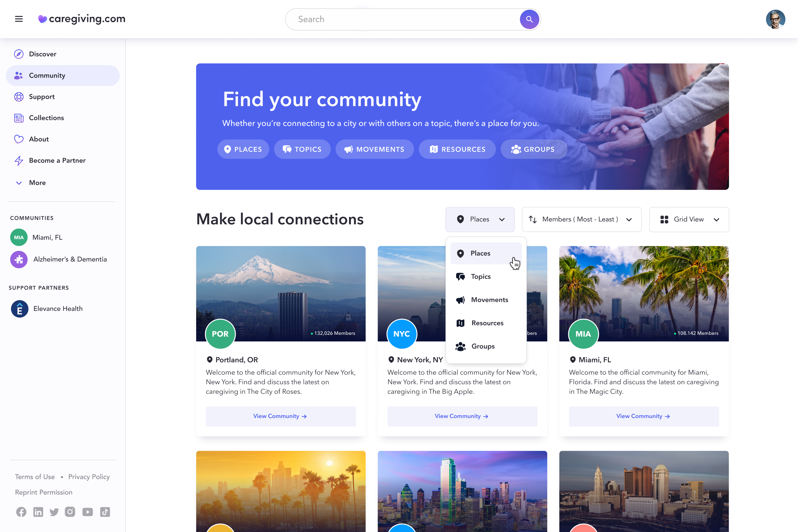Viewport: 798px width, 532px height.
Task: Click the MIA badge on Miami card
Action: pos(583,334)
